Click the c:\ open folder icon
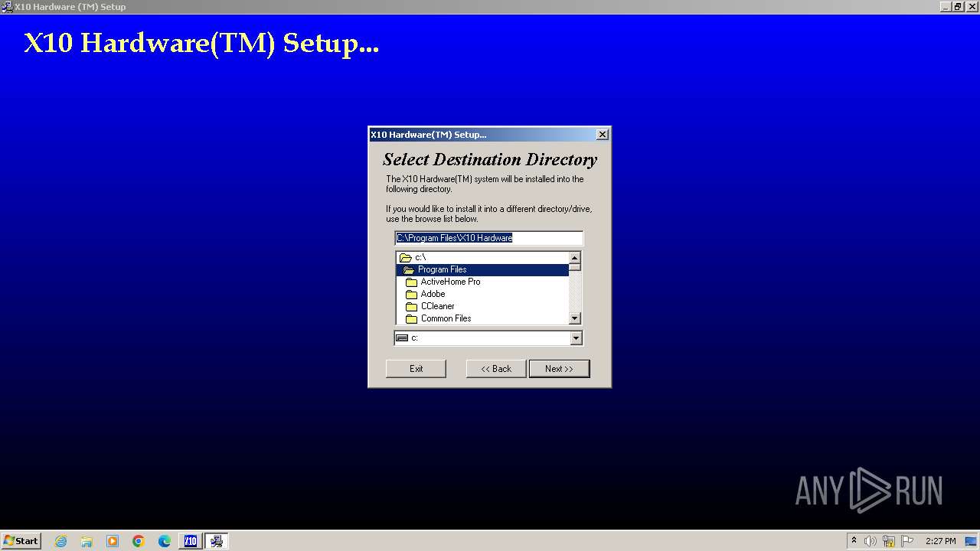The width and height of the screenshot is (980, 551). pyautogui.click(x=406, y=257)
